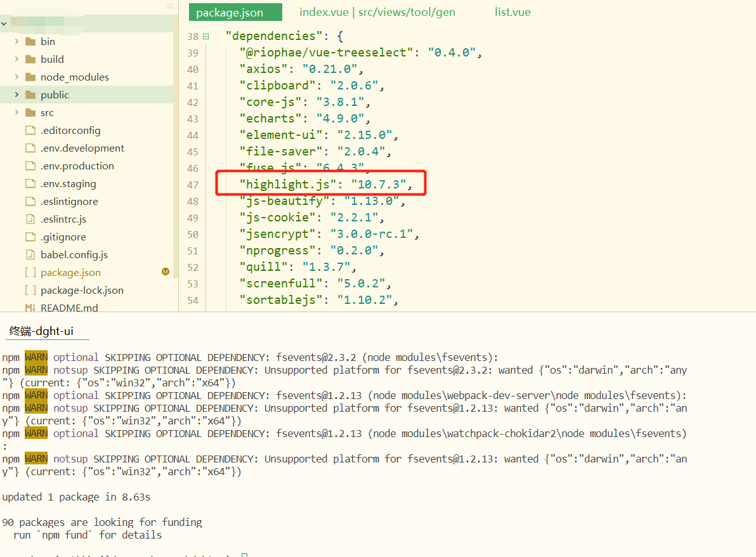Image resolution: width=756 pixels, height=557 pixels.
Task: Click the "@riophae/vue-treeselect" dependency line
Action: 361,53
